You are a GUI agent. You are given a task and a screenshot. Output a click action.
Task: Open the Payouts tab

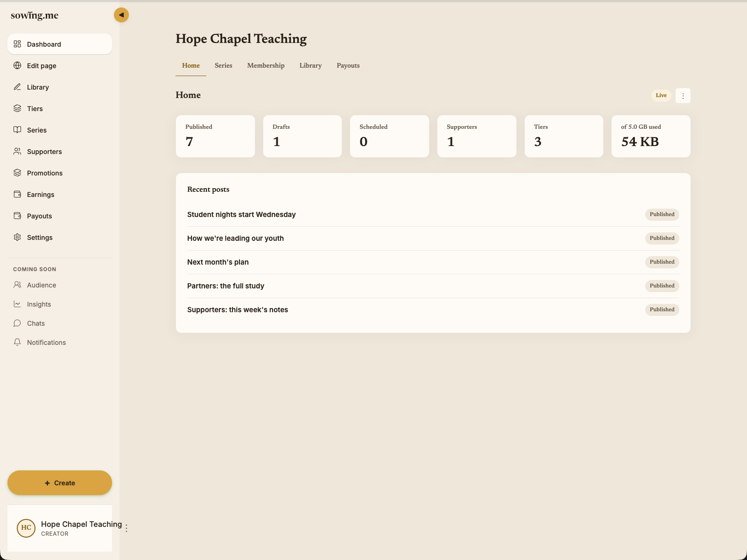coord(348,65)
